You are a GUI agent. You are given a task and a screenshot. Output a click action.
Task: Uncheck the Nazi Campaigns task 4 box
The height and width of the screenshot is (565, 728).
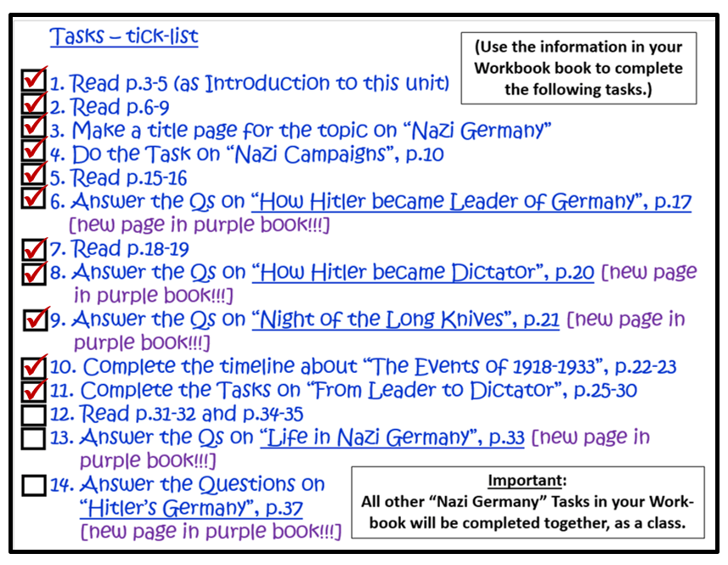pyautogui.click(x=34, y=153)
